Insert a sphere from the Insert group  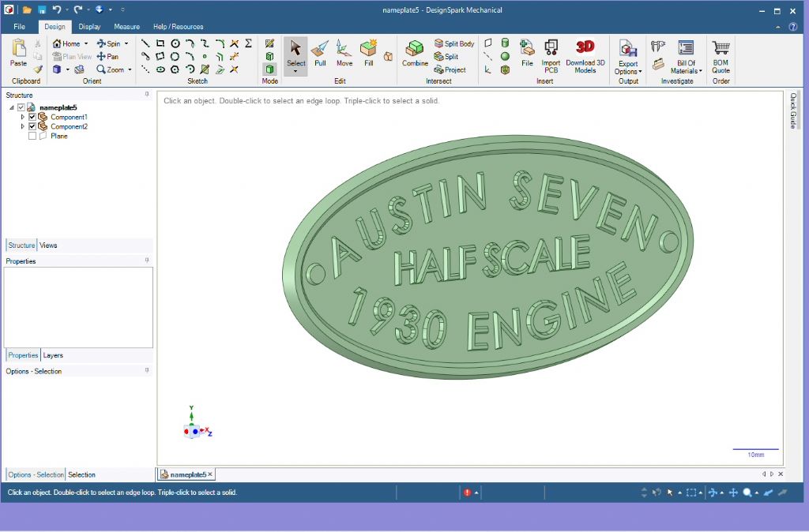[505, 56]
